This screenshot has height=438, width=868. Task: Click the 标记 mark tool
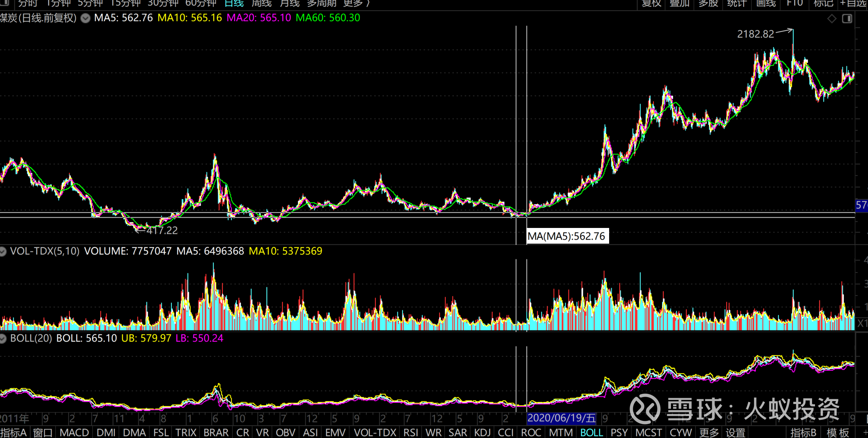pos(823,3)
